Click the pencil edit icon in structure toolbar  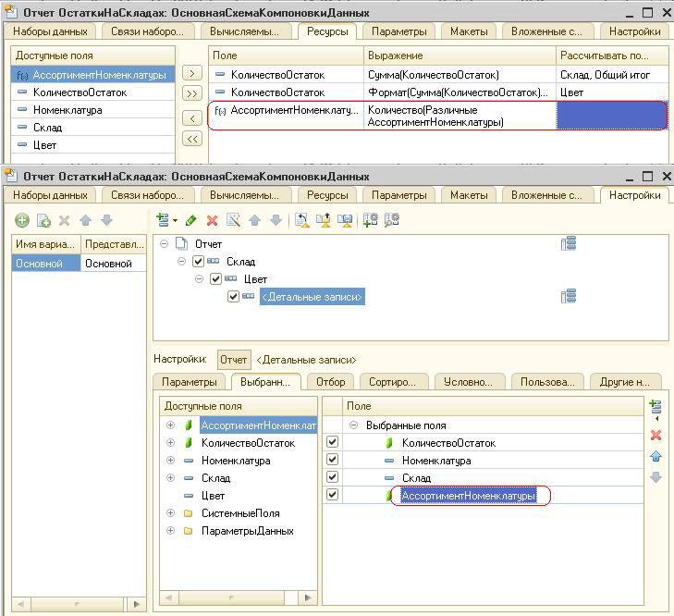click(x=191, y=220)
